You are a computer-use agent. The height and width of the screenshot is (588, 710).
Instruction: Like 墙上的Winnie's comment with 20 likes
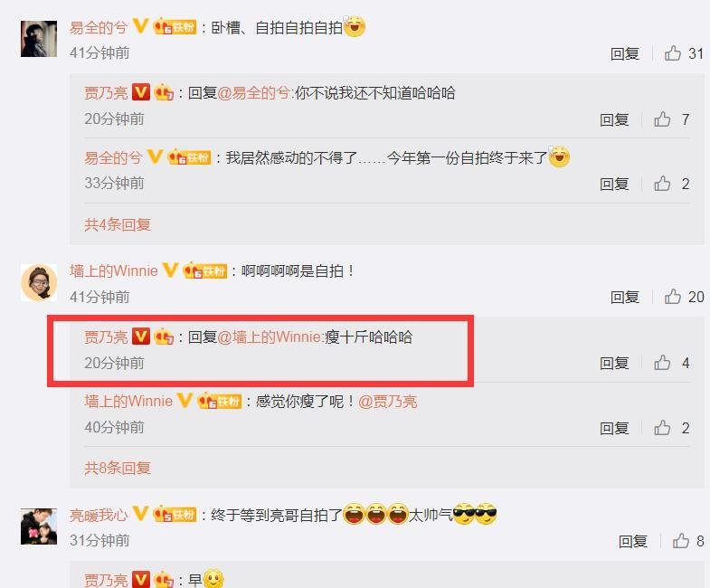click(x=673, y=297)
